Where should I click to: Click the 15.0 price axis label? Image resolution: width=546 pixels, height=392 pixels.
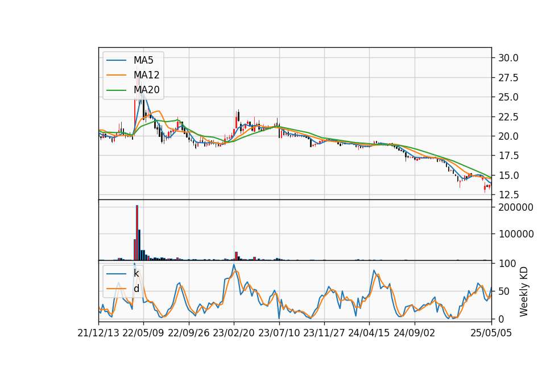pos(508,176)
